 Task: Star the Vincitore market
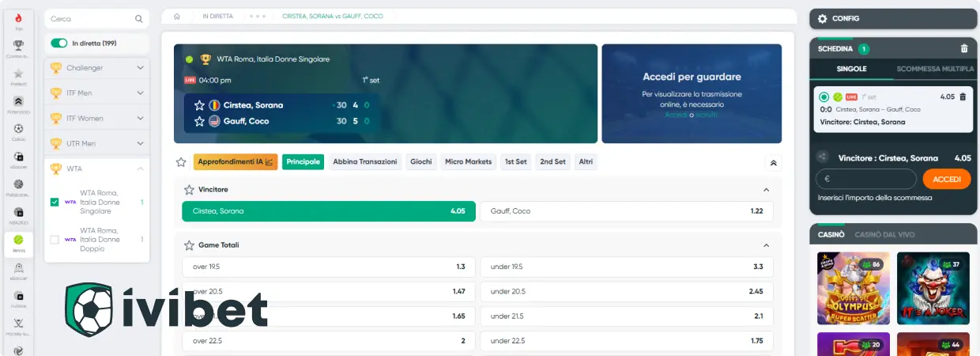(x=189, y=190)
